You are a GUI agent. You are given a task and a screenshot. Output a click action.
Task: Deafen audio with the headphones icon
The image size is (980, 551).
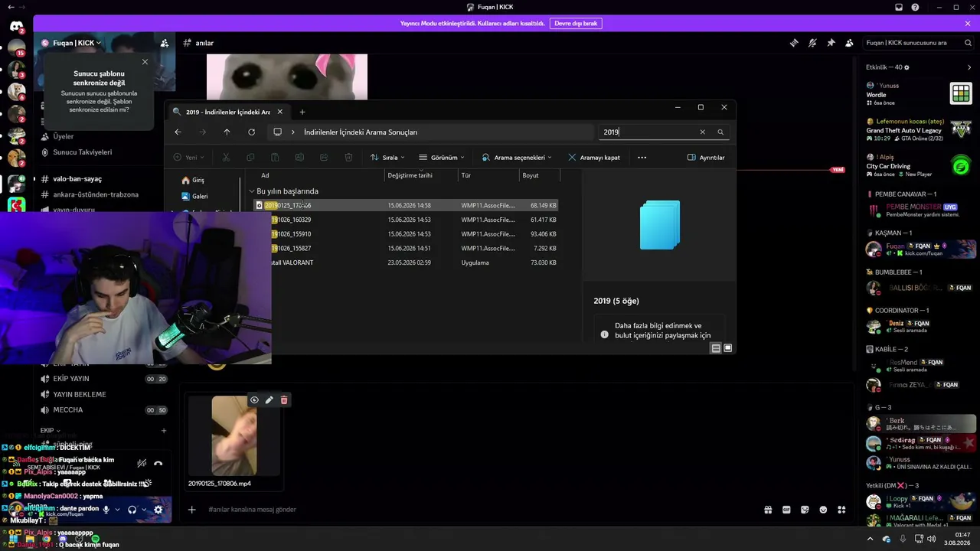(x=132, y=510)
